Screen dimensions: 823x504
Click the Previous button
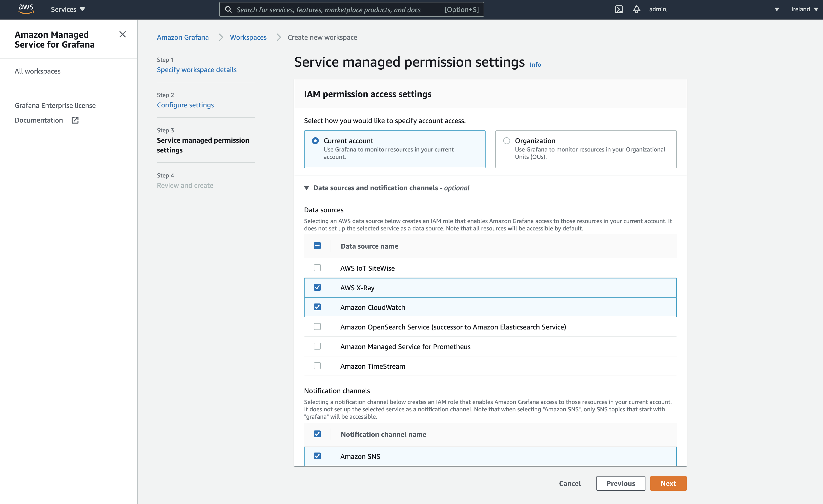pos(621,483)
